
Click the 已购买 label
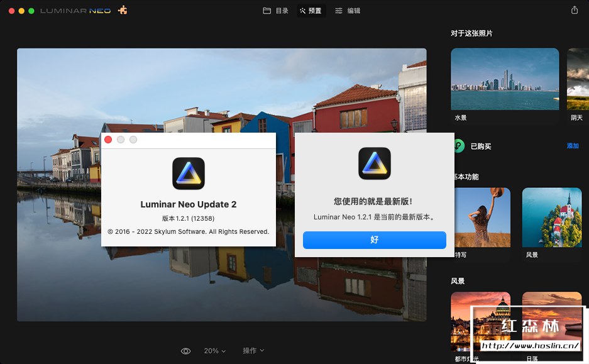click(481, 146)
